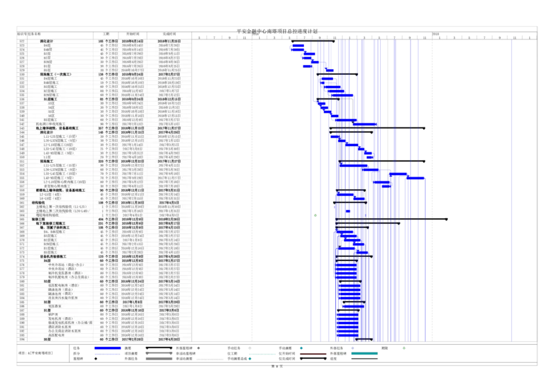The width and height of the screenshot is (554, 392).
Task: Select the 装修工程 summary row
Action: [39, 219]
